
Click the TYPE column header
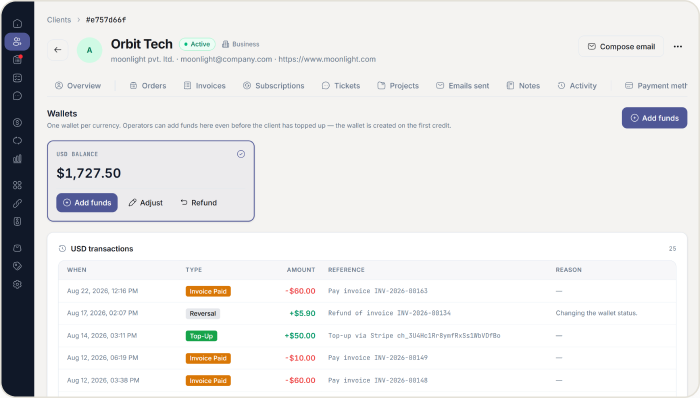[194, 270]
